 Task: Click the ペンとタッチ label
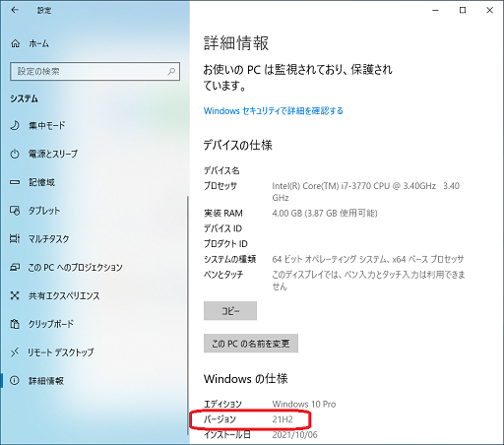[x=223, y=275]
